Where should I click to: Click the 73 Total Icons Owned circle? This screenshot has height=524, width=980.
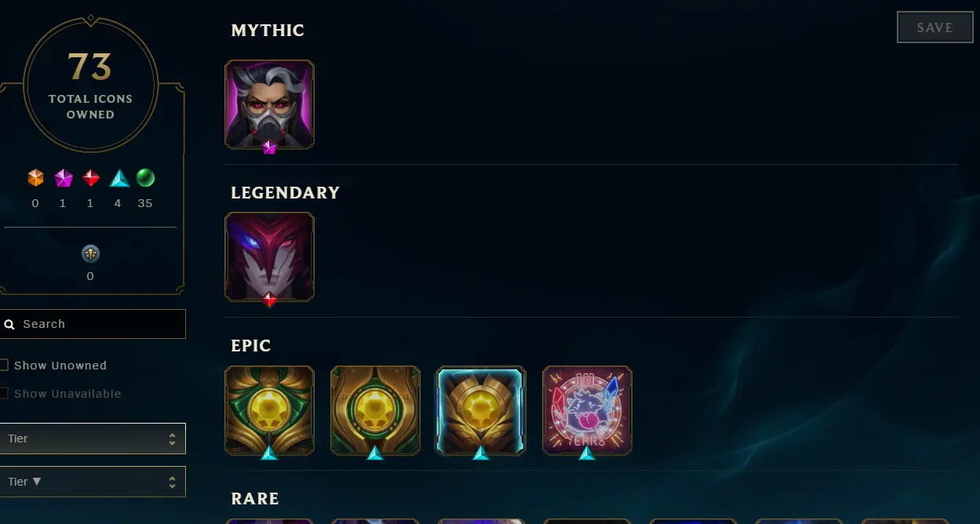coord(91,83)
